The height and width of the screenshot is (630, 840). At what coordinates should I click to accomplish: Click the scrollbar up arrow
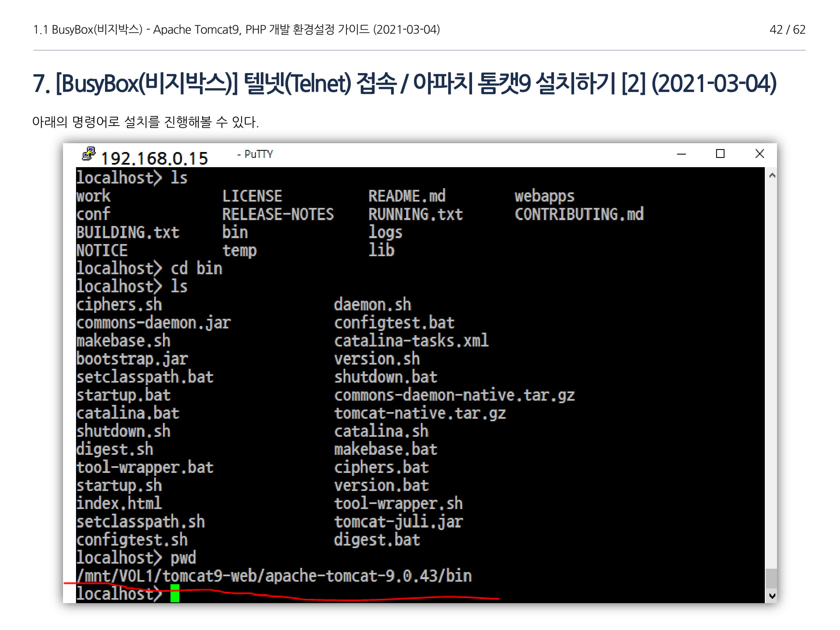tap(772, 176)
